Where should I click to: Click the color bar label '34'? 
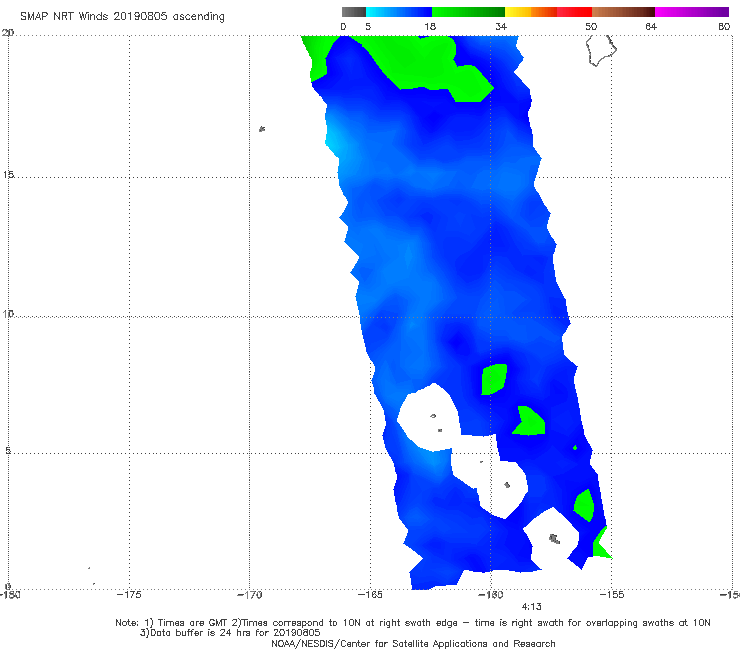coord(501,26)
